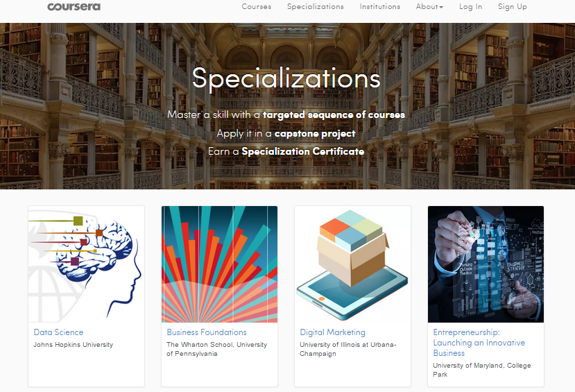
Task: Go to Specializations in the navbar
Action: pos(316,7)
